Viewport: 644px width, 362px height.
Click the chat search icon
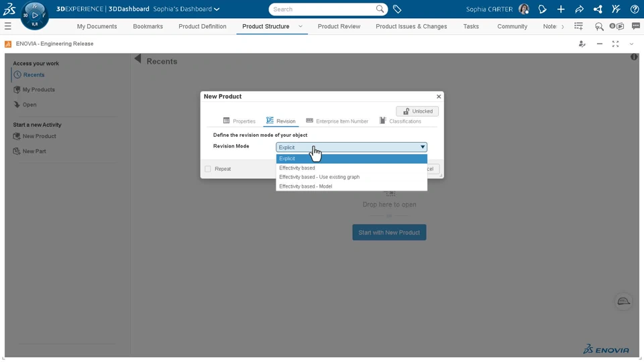click(599, 27)
